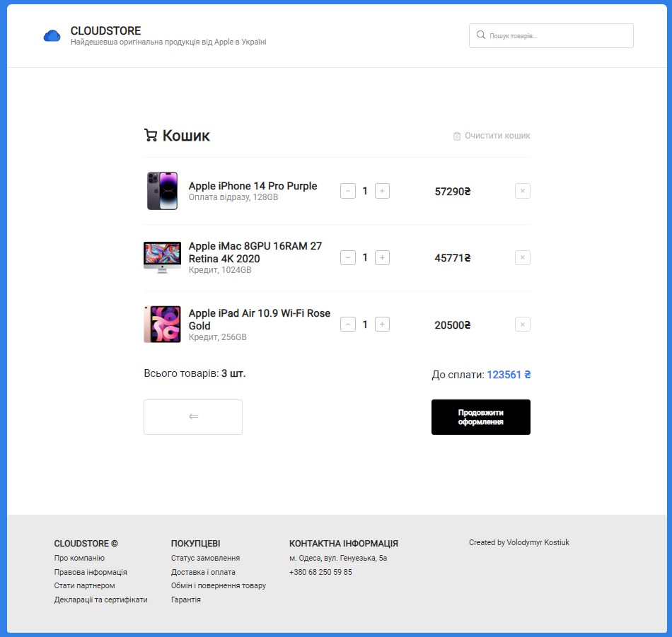This screenshot has width=672, height=637.
Task: Decrease quantity of iPhone 14 Pro Purple
Action: coord(347,191)
